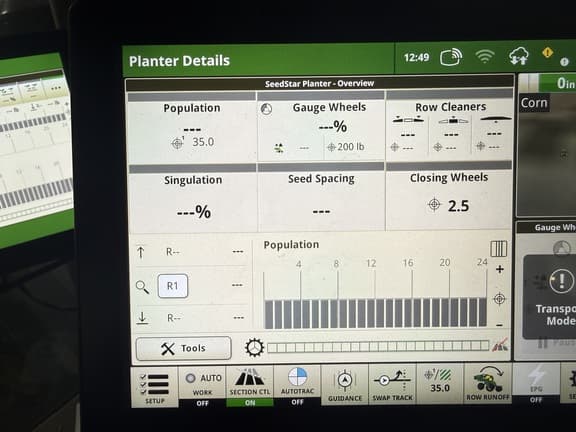Select the first row cleaner icon
The width and height of the screenshot is (576, 432).
[408, 119]
